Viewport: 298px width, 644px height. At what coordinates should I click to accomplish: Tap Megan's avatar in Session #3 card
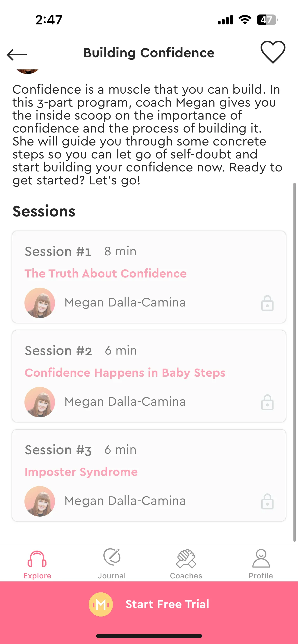click(x=40, y=501)
